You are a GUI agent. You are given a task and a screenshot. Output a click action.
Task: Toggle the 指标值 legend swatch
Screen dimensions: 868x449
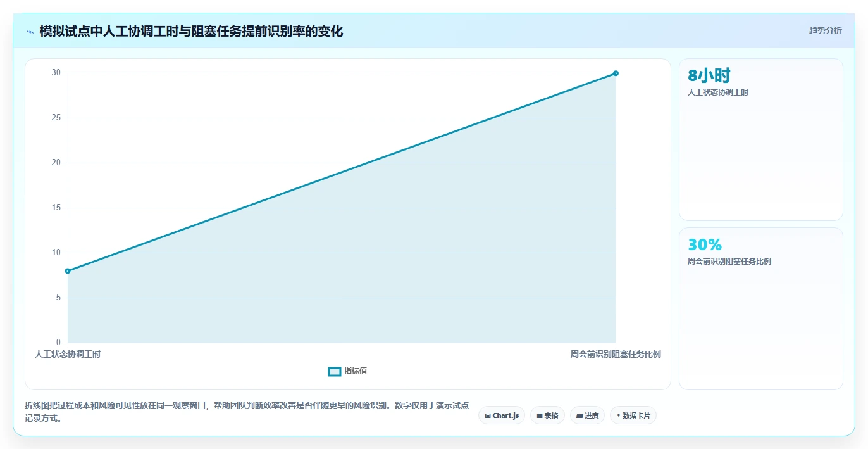(335, 371)
